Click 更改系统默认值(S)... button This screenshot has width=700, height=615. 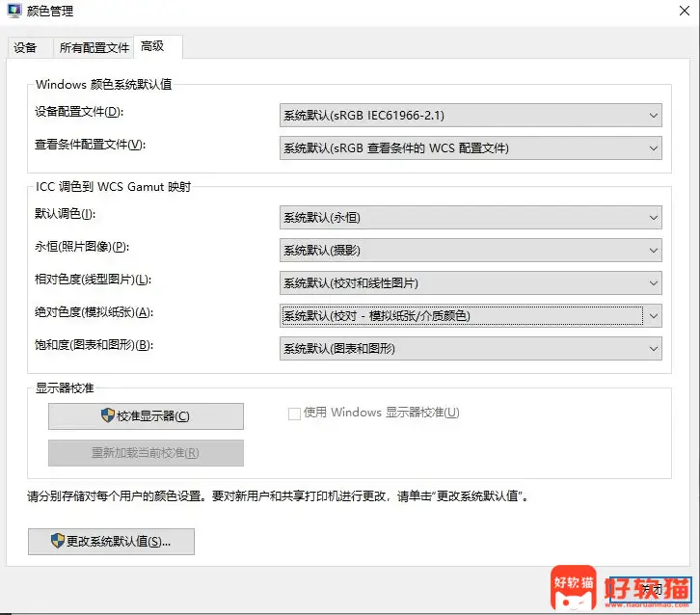(111, 542)
